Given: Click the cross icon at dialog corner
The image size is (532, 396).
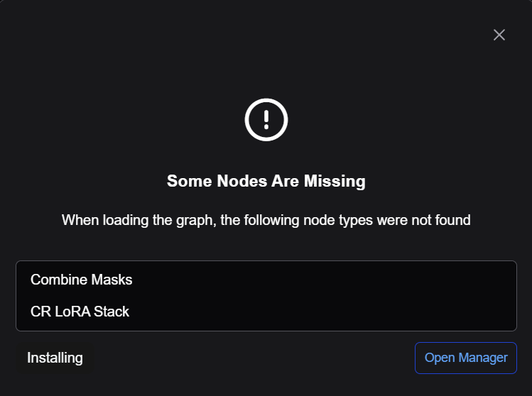Looking at the screenshot, I should pyautogui.click(x=499, y=35).
